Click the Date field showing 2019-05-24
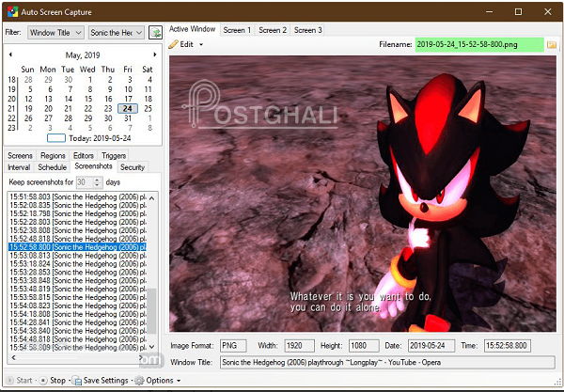The image size is (564, 392). [x=431, y=346]
